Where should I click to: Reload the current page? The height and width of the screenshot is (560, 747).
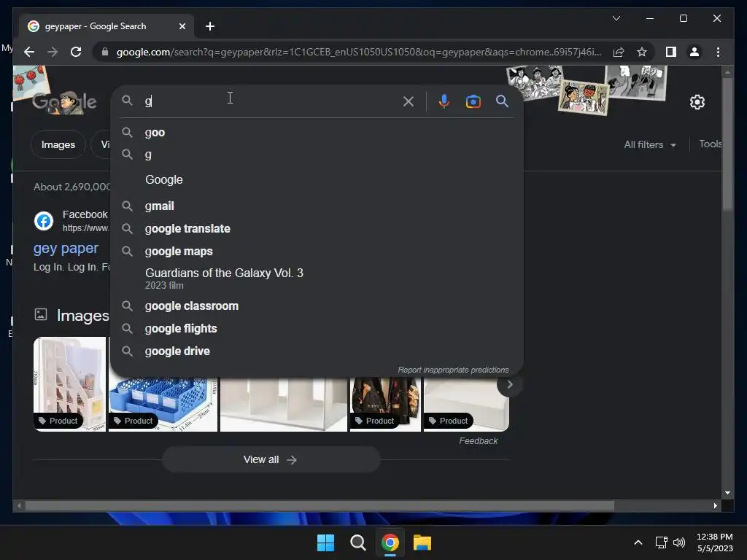click(76, 52)
